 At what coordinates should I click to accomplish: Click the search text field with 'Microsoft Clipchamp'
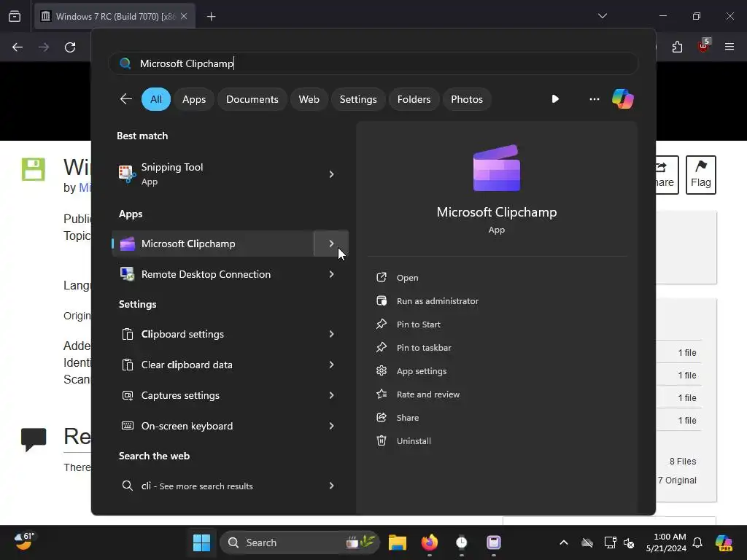pos(373,63)
